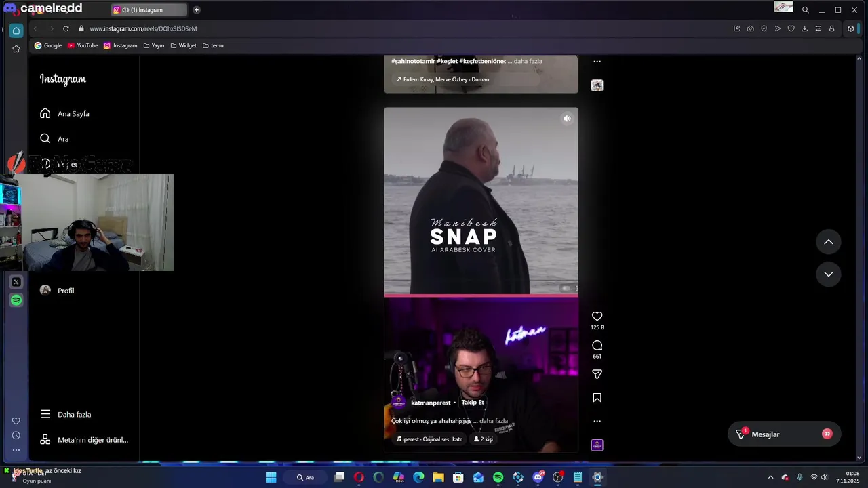Click the taskbar Ara search box
This screenshot has width=868, height=488.
coord(306,477)
